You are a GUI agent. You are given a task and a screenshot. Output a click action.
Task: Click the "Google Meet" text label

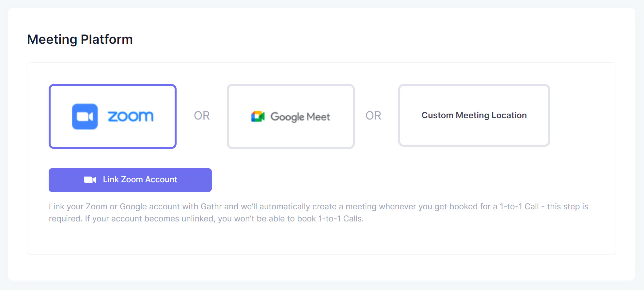click(x=300, y=117)
